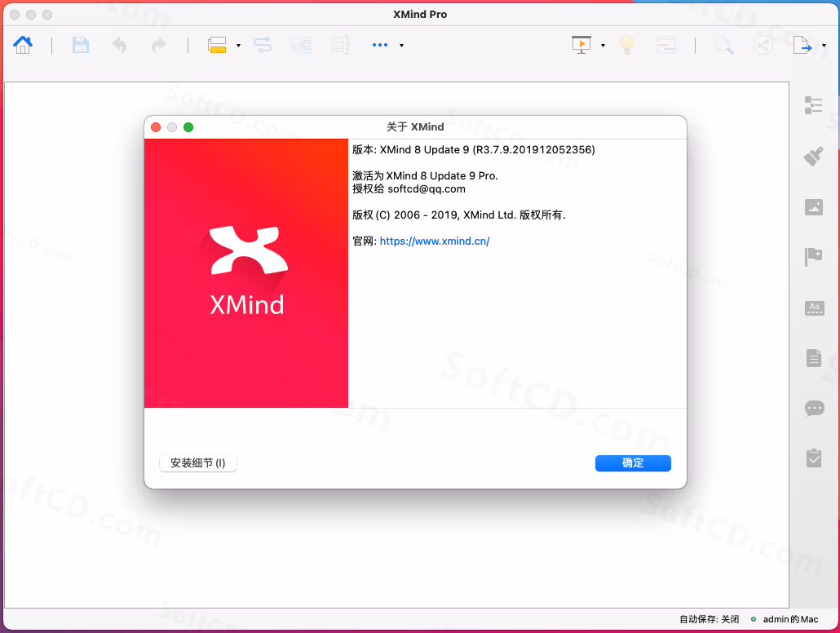Open the Outline panel in sidebar
The height and width of the screenshot is (633, 840).
click(814, 105)
